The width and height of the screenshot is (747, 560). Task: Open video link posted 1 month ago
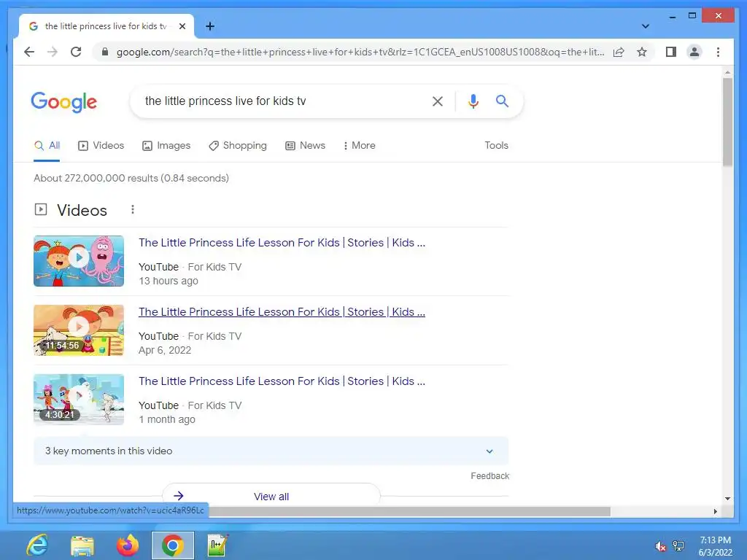pos(282,381)
